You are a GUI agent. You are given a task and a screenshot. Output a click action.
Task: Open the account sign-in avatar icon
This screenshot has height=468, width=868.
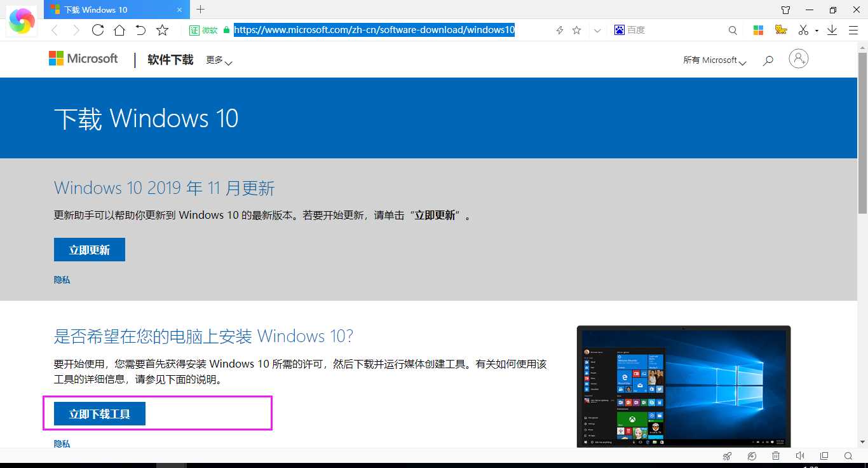pos(799,59)
